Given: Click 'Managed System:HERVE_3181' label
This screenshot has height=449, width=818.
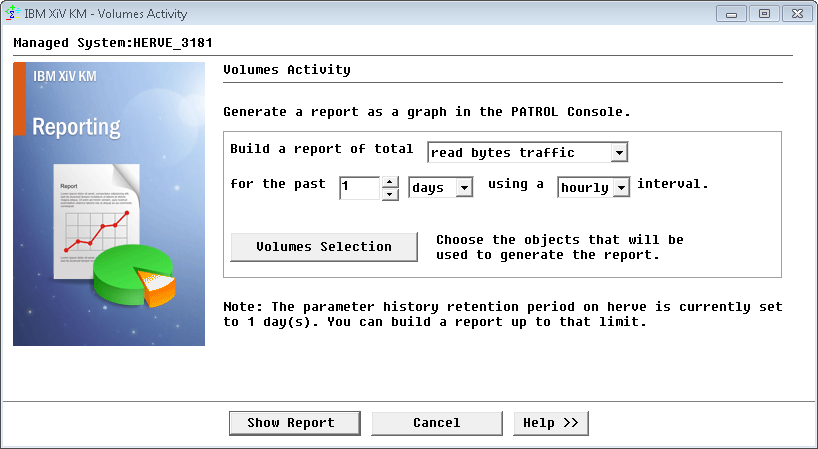Looking at the screenshot, I should [113, 43].
